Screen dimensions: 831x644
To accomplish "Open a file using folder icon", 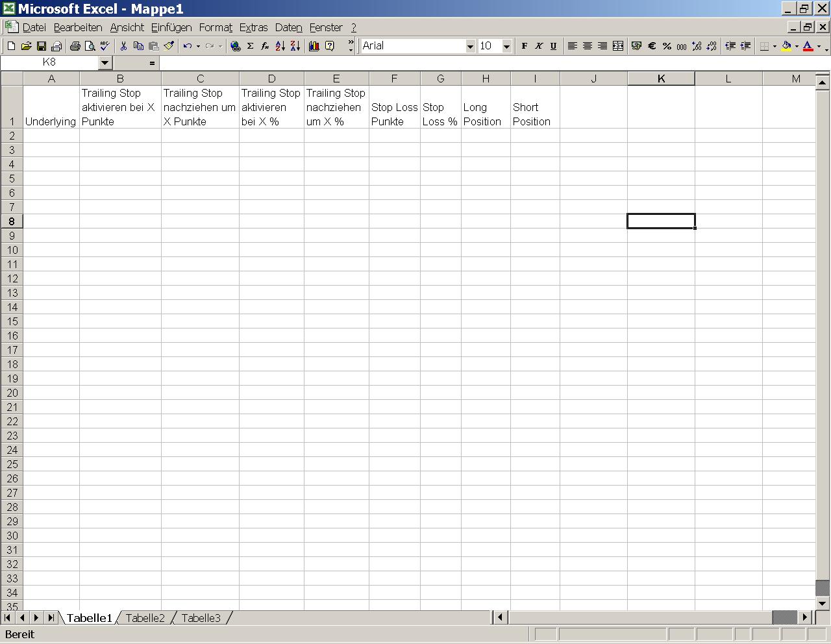I will tap(26, 46).
